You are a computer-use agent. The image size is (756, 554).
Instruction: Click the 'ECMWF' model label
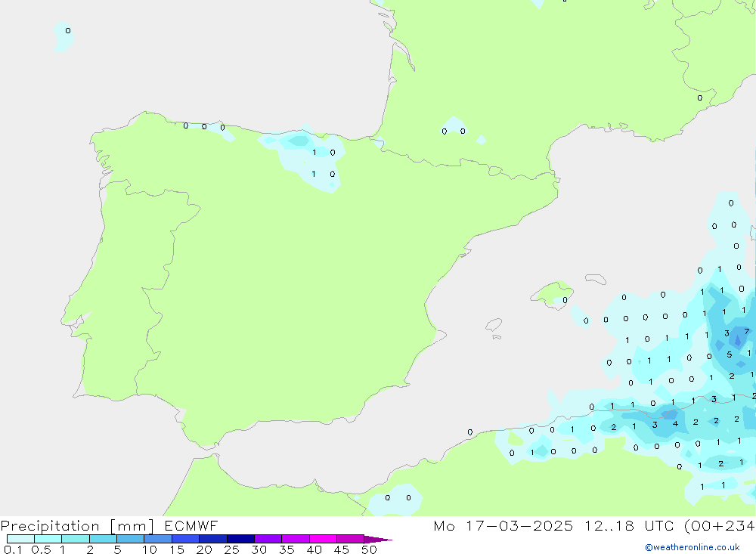click(x=191, y=525)
